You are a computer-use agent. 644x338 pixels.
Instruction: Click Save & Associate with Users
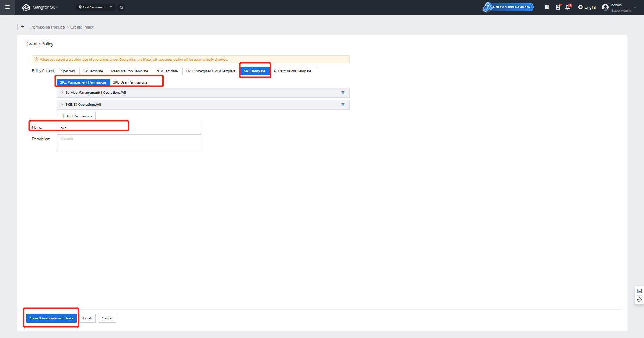[x=51, y=318]
